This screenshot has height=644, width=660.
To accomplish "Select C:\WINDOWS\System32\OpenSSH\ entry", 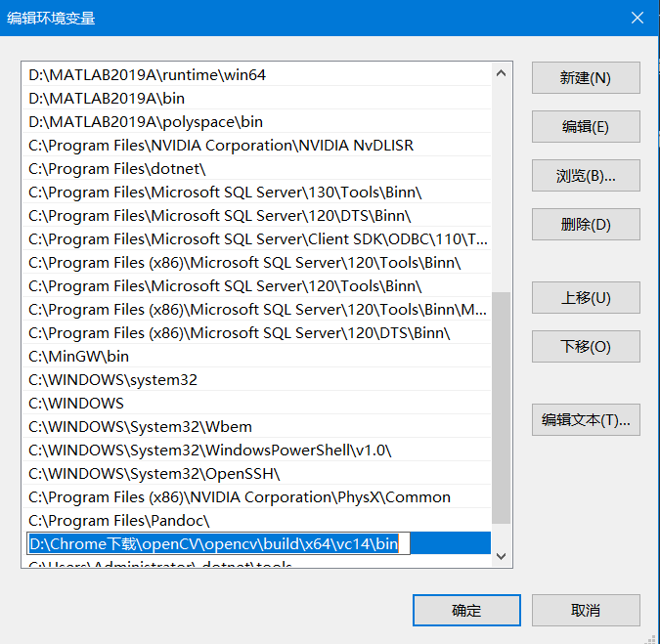I will [x=256, y=474].
